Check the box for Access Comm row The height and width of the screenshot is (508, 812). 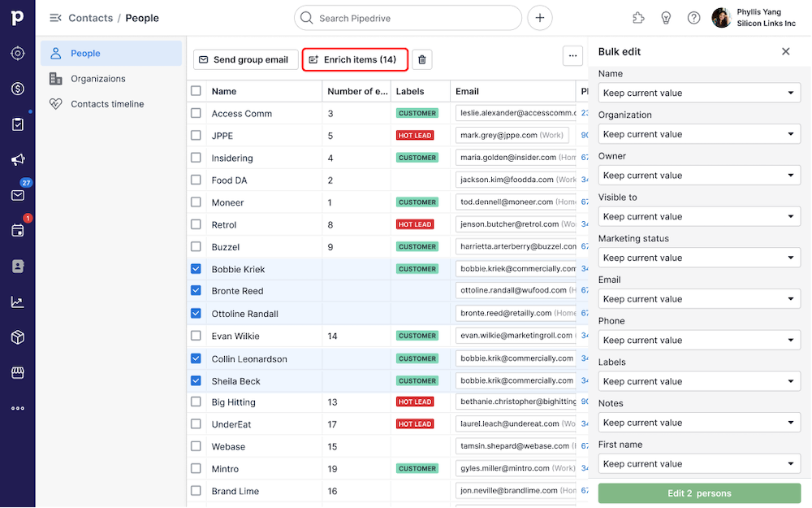tap(196, 113)
